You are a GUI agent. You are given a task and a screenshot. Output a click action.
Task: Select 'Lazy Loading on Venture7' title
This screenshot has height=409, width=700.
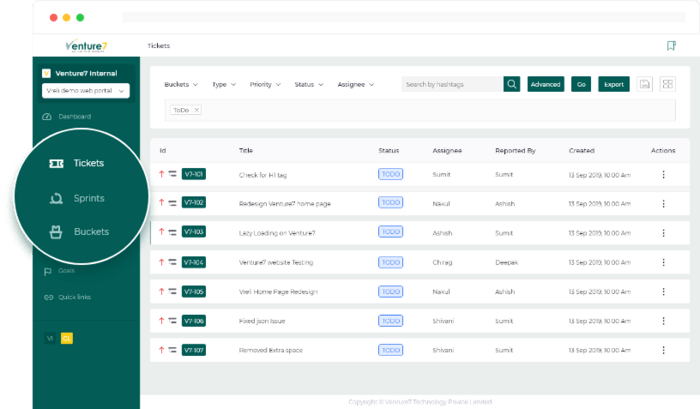point(277,233)
